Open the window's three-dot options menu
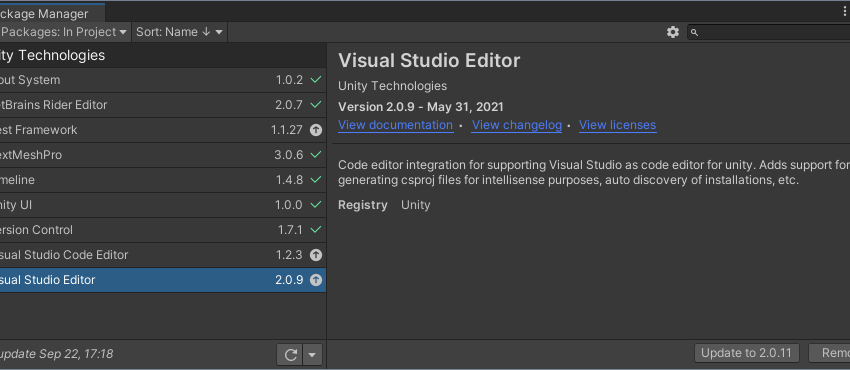850x370 pixels. (x=845, y=12)
